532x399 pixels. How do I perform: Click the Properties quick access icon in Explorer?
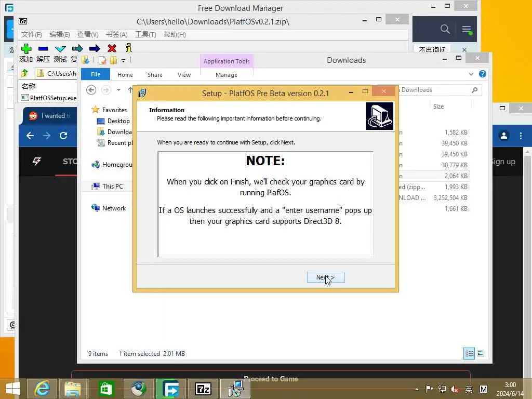pos(102,60)
